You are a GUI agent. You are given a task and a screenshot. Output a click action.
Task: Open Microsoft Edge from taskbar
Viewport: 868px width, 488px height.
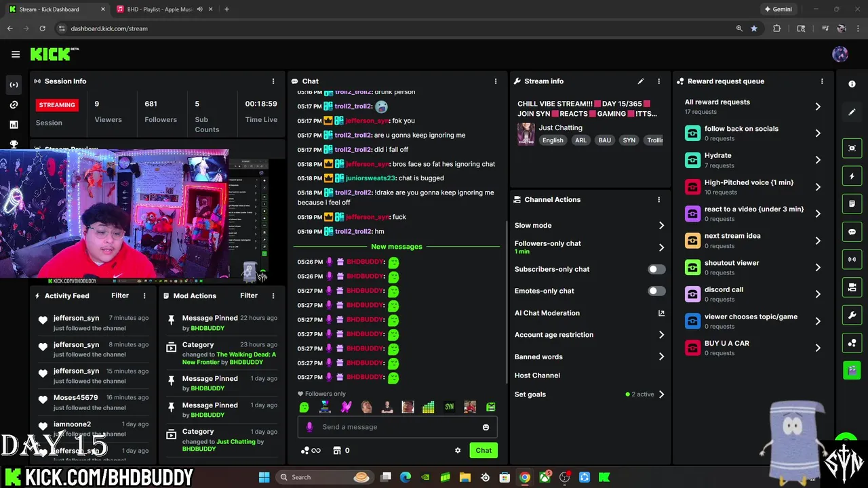click(406, 477)
